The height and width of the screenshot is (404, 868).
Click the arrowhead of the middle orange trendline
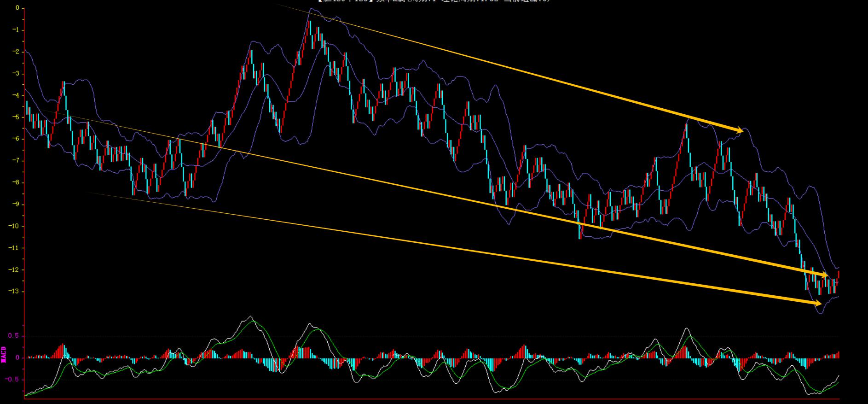coord(824,275)
